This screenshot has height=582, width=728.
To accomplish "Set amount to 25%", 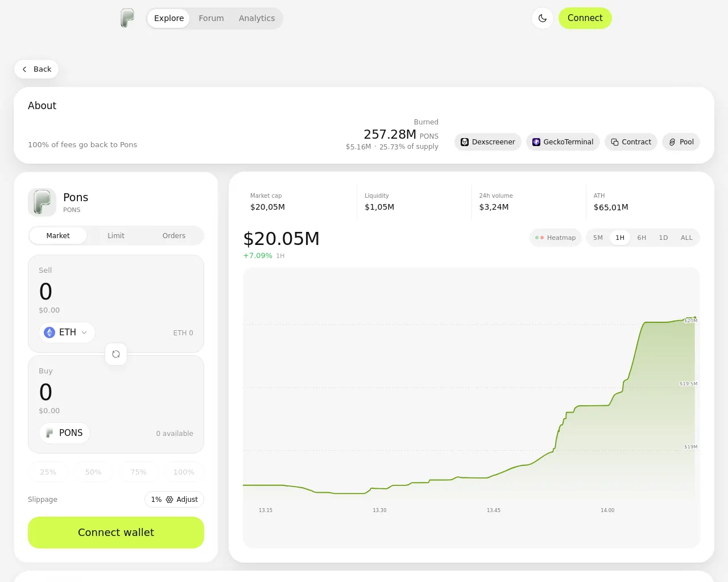I will (x=48, y=472).
